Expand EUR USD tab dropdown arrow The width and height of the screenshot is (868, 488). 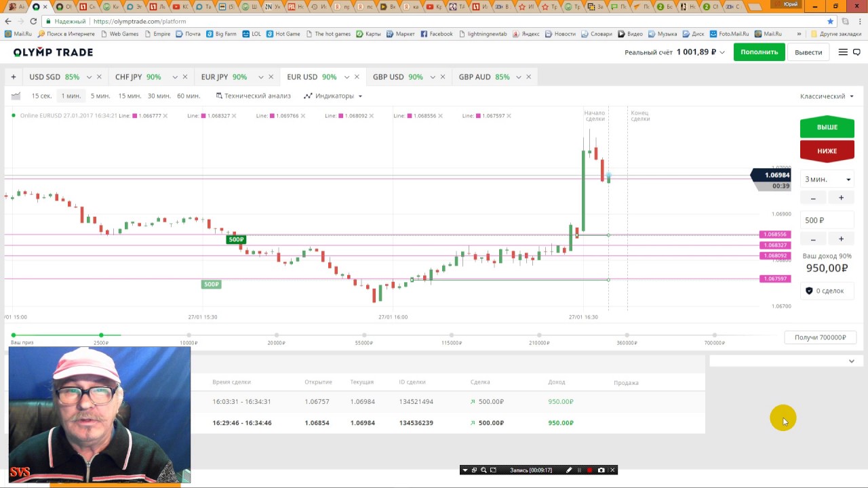347,77
